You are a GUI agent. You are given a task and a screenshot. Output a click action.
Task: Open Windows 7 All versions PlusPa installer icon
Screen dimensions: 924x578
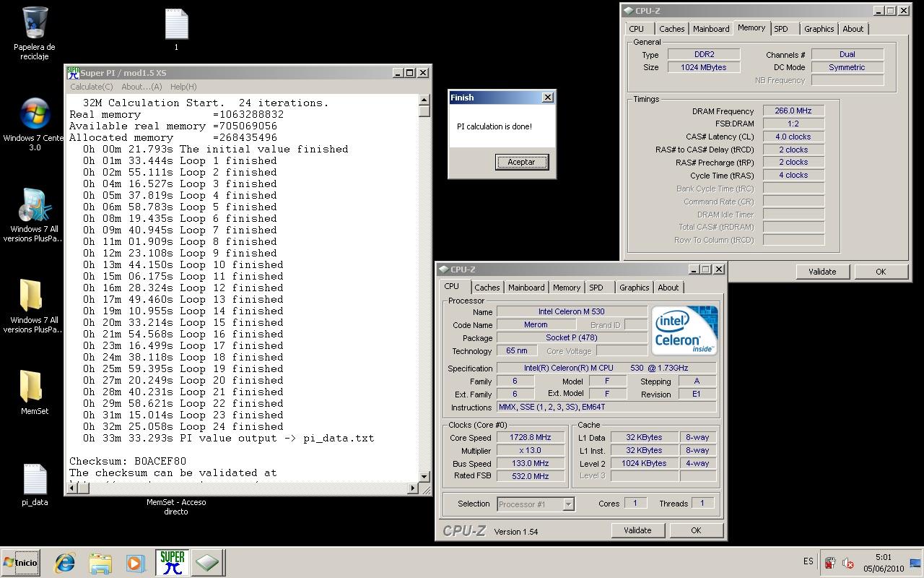click(x=35, y=215)
